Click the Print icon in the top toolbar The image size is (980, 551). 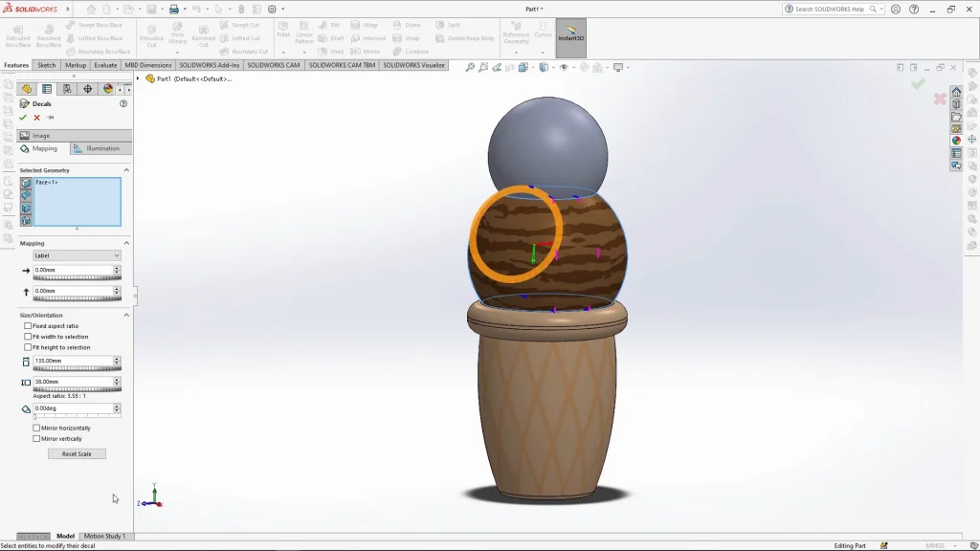click(174, 9)
